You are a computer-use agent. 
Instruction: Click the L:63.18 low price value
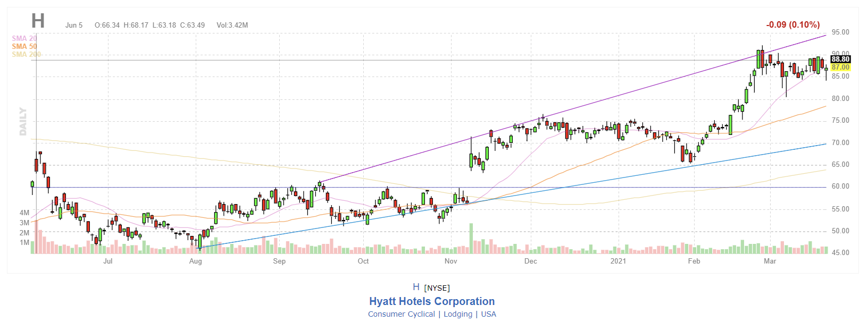point(164,25)
